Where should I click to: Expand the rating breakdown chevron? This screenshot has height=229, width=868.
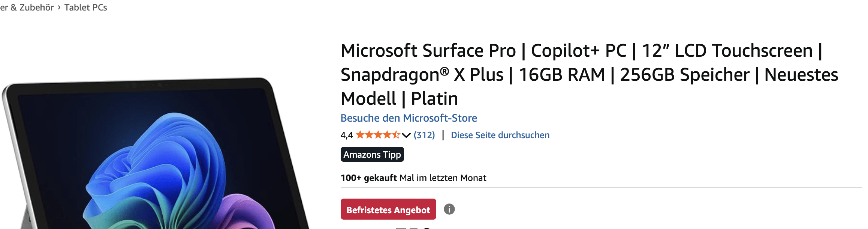click(x=406, y=135)
